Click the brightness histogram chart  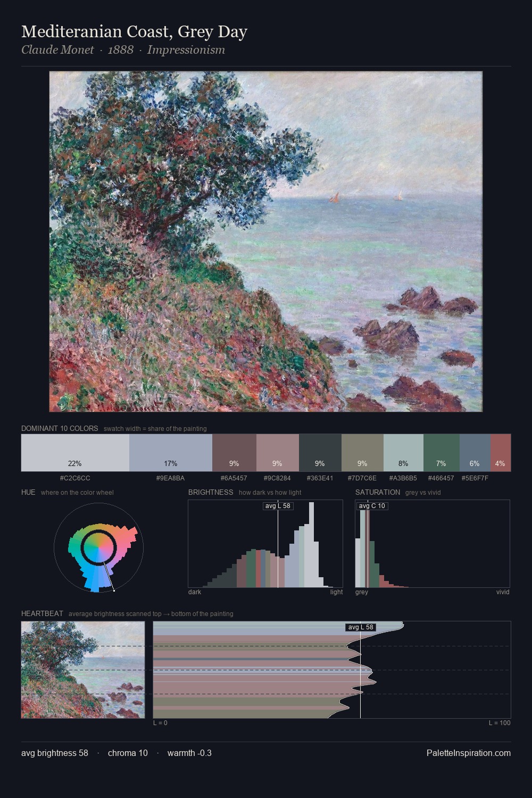point(265,544)
